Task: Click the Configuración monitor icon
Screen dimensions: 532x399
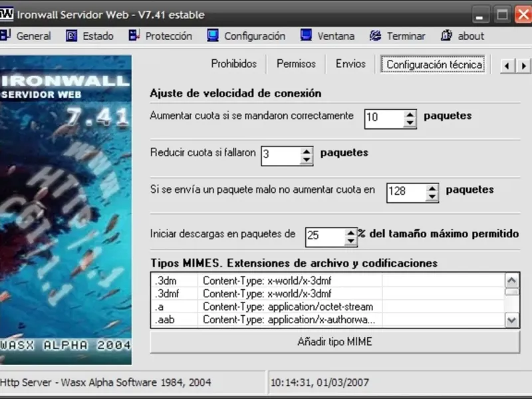Action: (x=213, y=35)
